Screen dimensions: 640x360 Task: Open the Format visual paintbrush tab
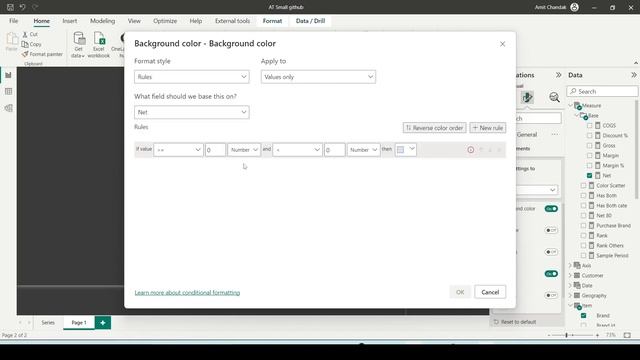pyautogui.click(x=527, y=97)
